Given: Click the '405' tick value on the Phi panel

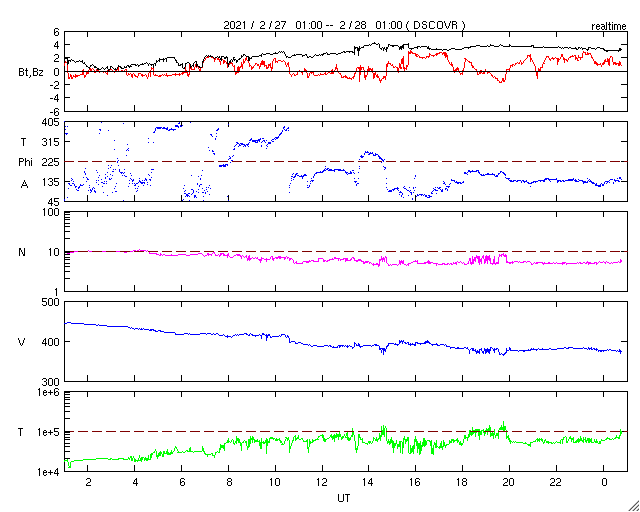Looking at the screenshot, I should tap(51, 122).
